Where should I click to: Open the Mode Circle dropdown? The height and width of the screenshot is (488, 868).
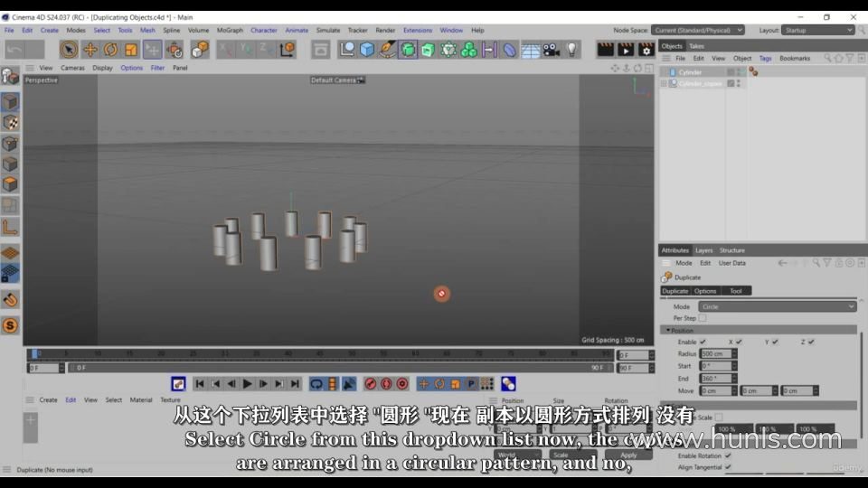click(778, 306)
